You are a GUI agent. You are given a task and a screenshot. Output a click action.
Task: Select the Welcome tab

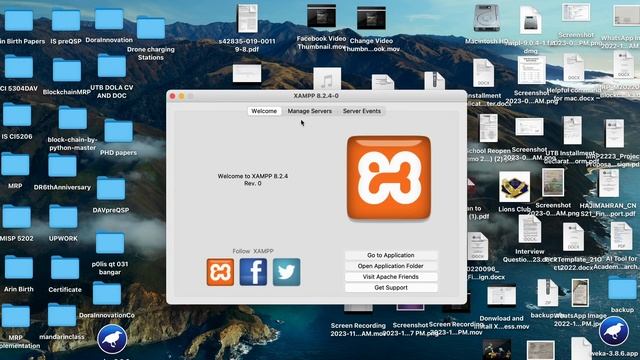point(264,111)
